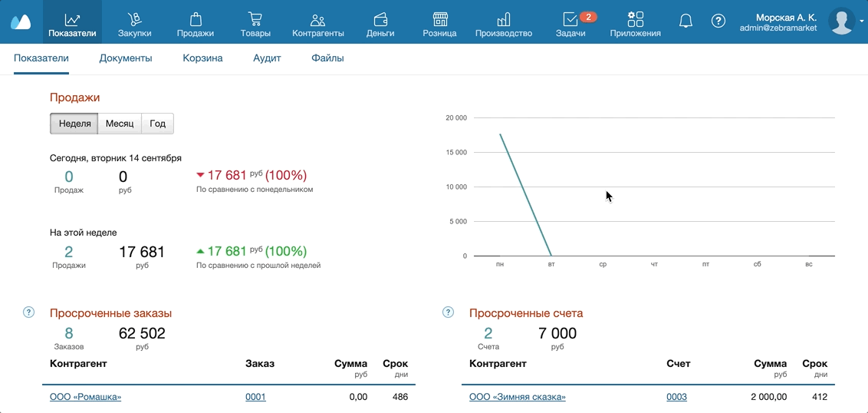Image resolution: width=868 pixels, height=413 pixels.
Task: Open the help question mark in header
Action: pos(718,21)
